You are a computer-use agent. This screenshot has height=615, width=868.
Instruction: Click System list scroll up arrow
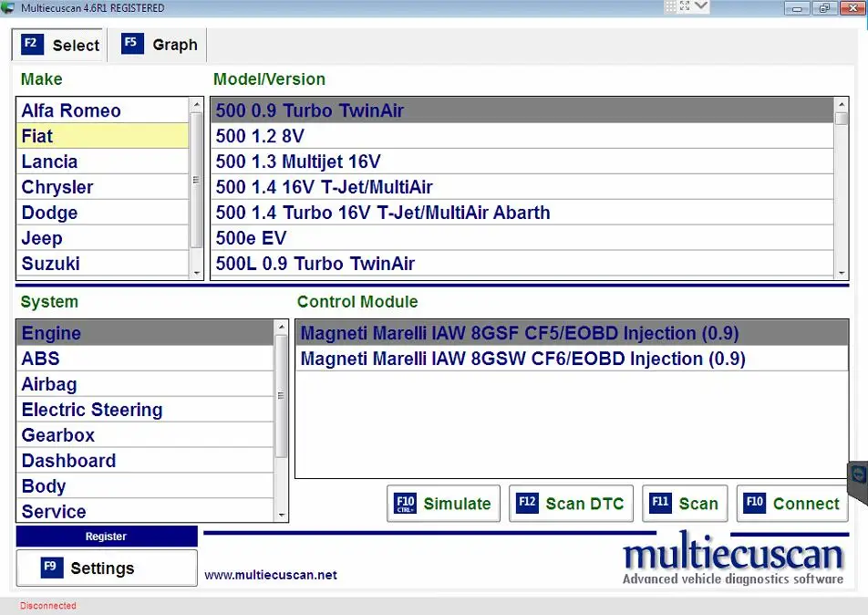281,327
